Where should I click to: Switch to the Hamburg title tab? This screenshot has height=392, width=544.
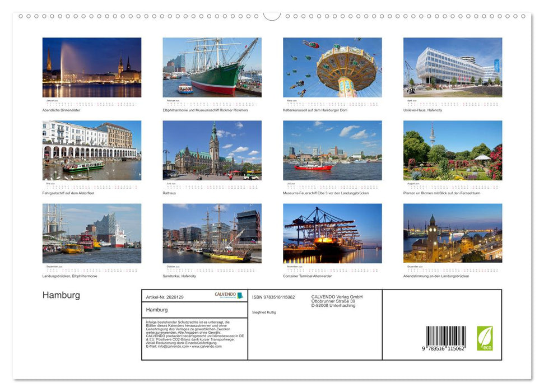tap(157, 311)
